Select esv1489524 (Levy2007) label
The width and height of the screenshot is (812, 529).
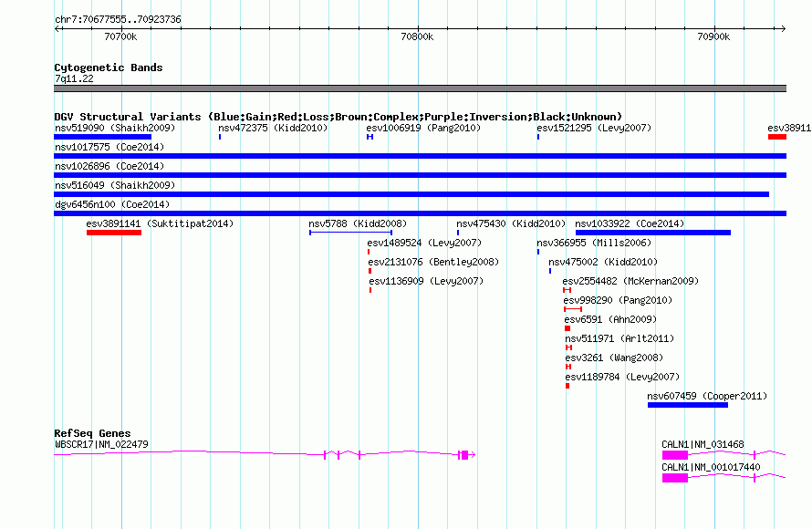click(x=424, y=243)
